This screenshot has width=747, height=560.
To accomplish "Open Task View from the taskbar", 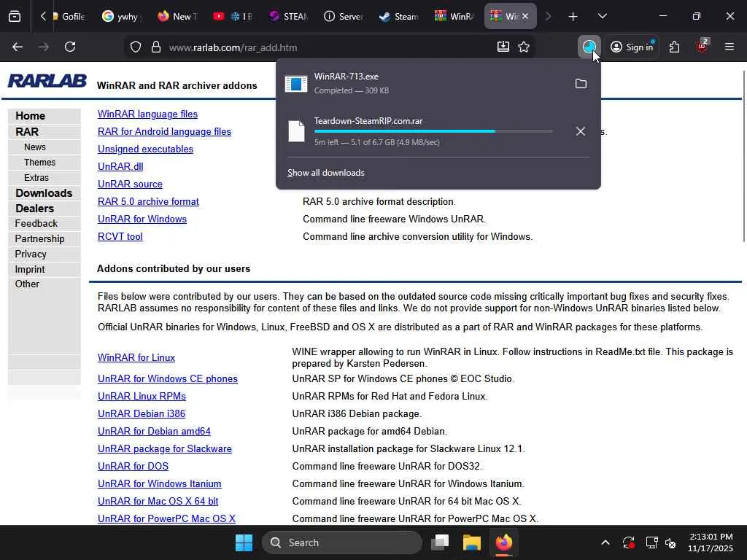I will coord(440,542).
